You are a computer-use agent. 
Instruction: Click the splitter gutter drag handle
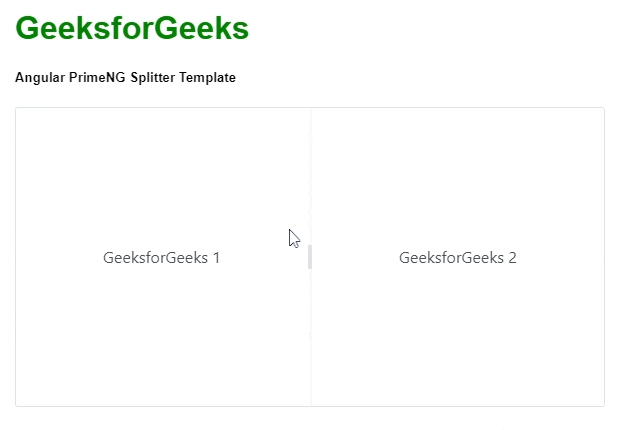coord(310,257)
